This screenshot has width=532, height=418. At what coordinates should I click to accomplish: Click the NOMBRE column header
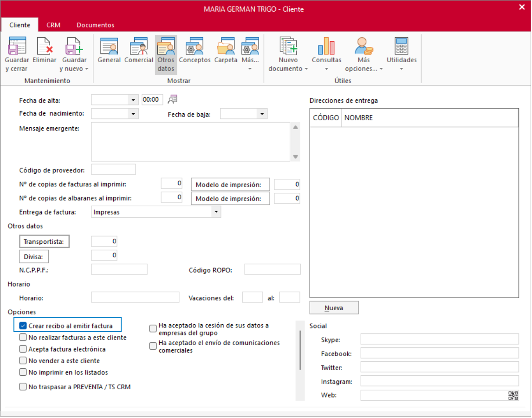click(430, 118)
